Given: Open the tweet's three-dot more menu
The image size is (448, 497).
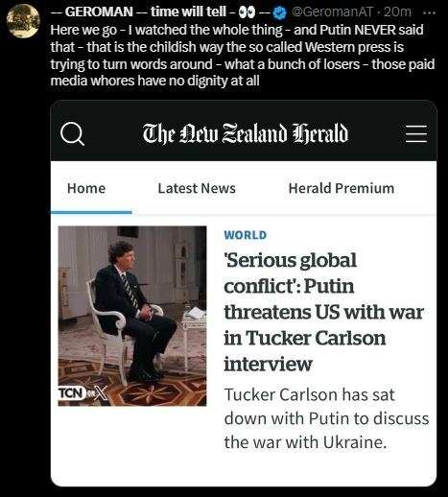Looking at the screenshot, I should point(429,12).
